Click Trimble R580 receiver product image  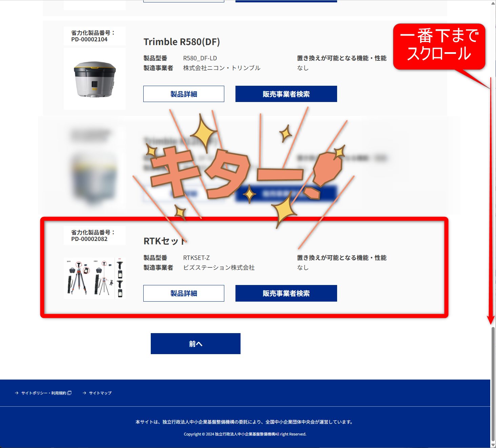click(95, 79)
